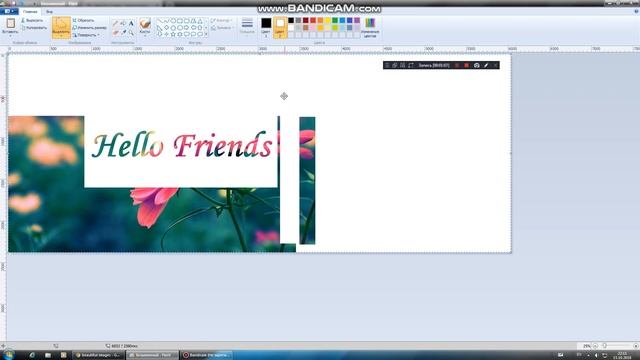The image size is (640, 360).
Task: Switch to the Bandicam taskbar window
Action: coord(207,355)
